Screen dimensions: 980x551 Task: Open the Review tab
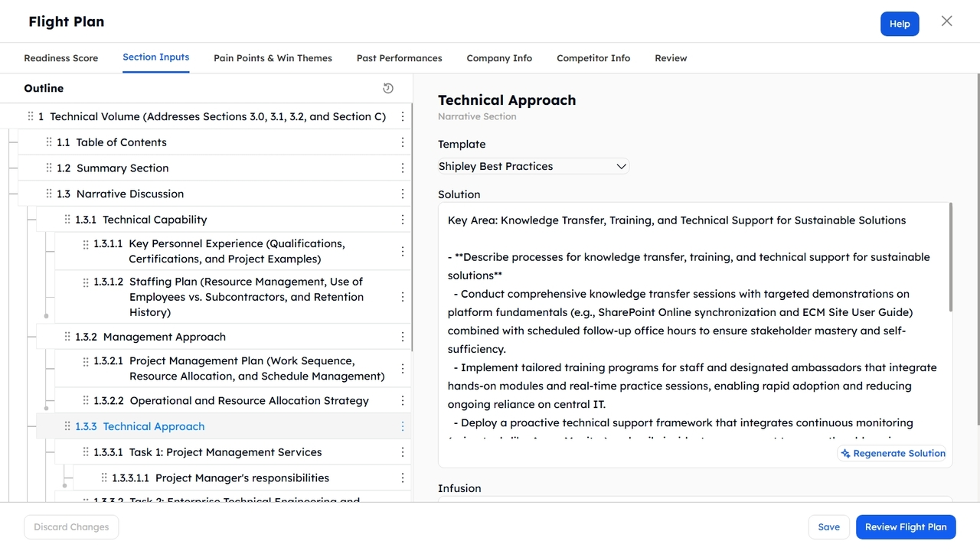(x=671, y=58)
